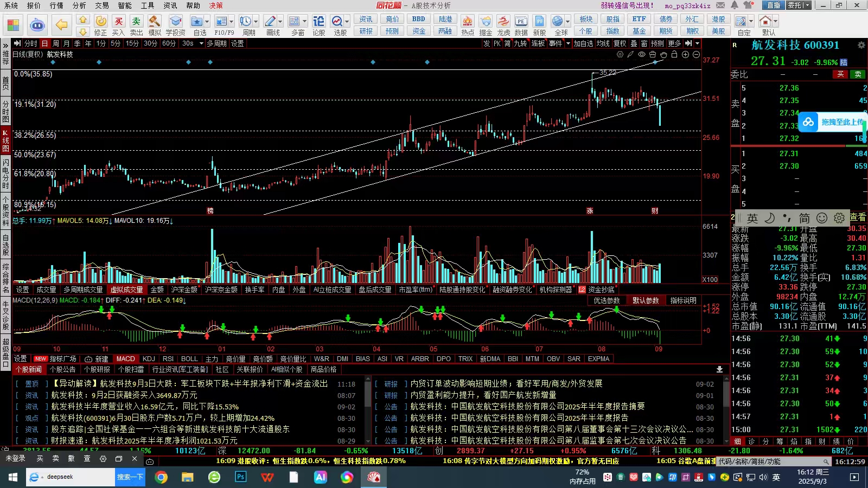Expand the 选股 stock picker dropdown arrow

[347, 22]
